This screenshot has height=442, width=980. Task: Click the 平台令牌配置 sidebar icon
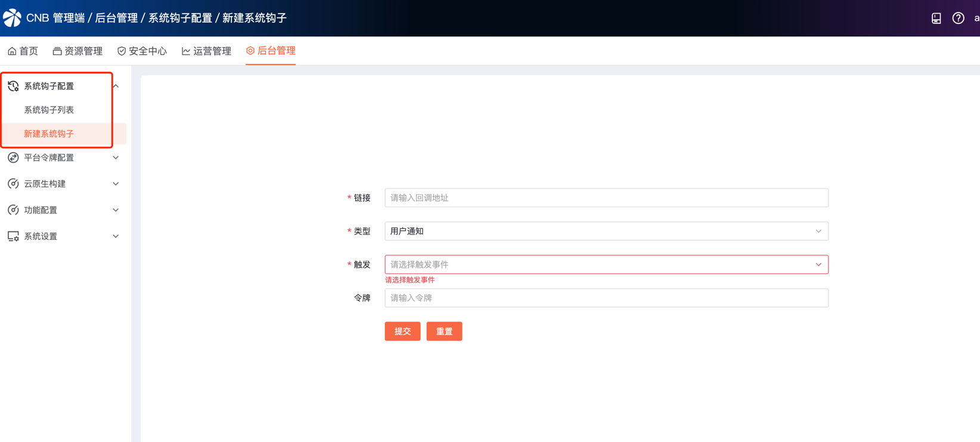13,157
